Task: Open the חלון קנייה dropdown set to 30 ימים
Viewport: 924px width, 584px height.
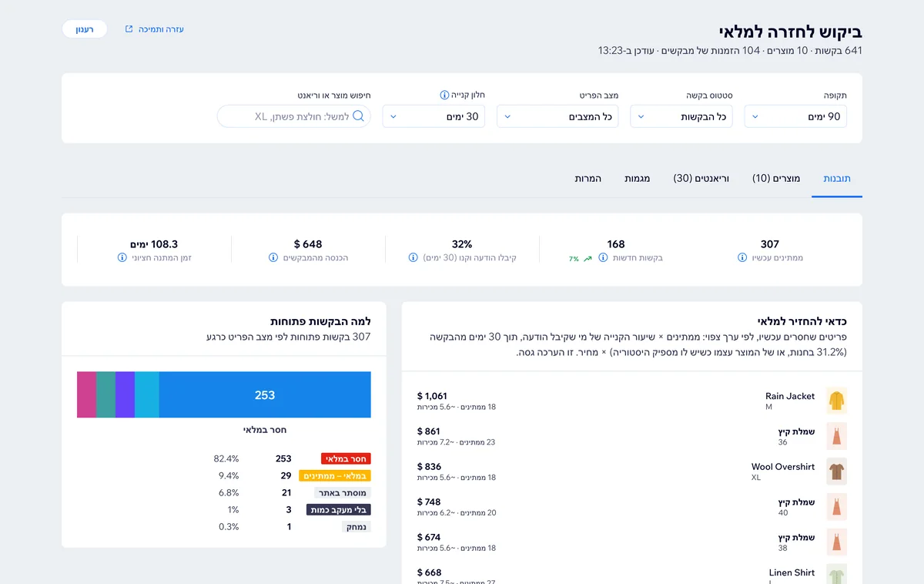Action: (434, 116)
